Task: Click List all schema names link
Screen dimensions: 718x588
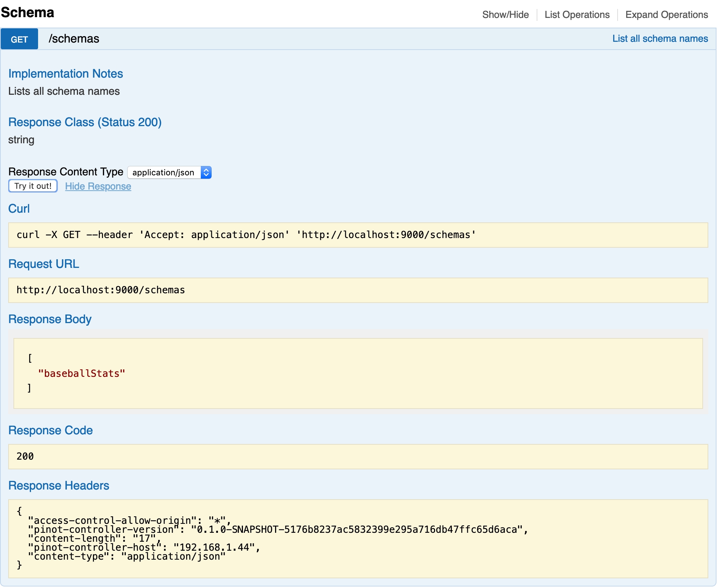Action: (x=660, y=38)
